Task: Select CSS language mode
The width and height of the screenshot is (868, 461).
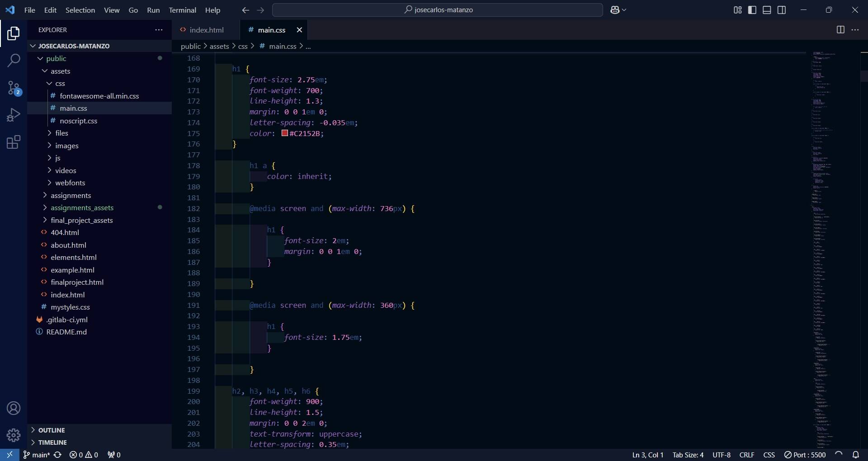Action: (769, 455)
